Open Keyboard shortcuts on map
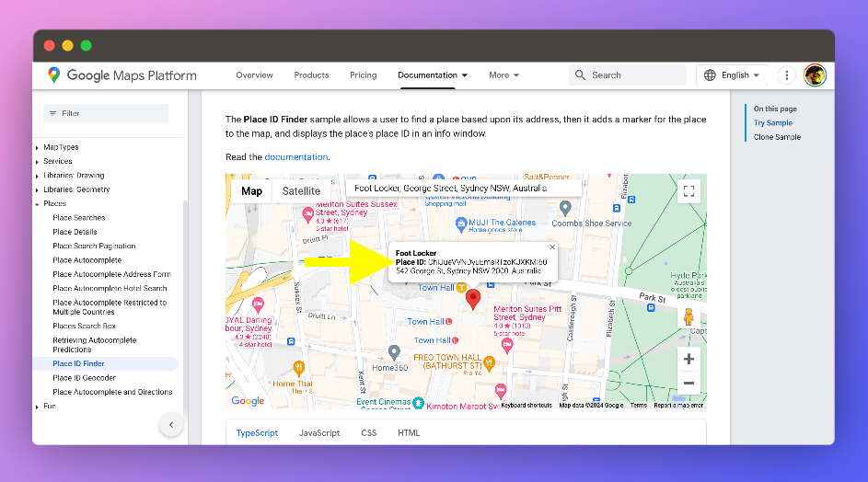868x482 pixels. (x=527, y=405)
